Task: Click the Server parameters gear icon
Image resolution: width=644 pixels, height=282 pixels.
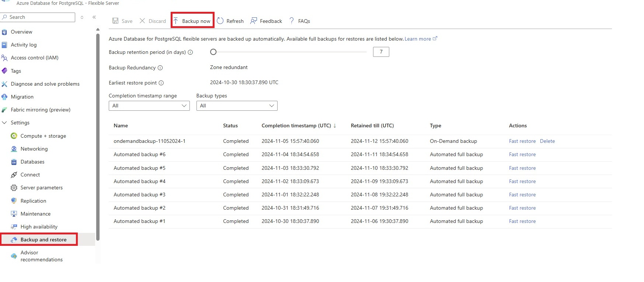Action: tap(14, 188)
